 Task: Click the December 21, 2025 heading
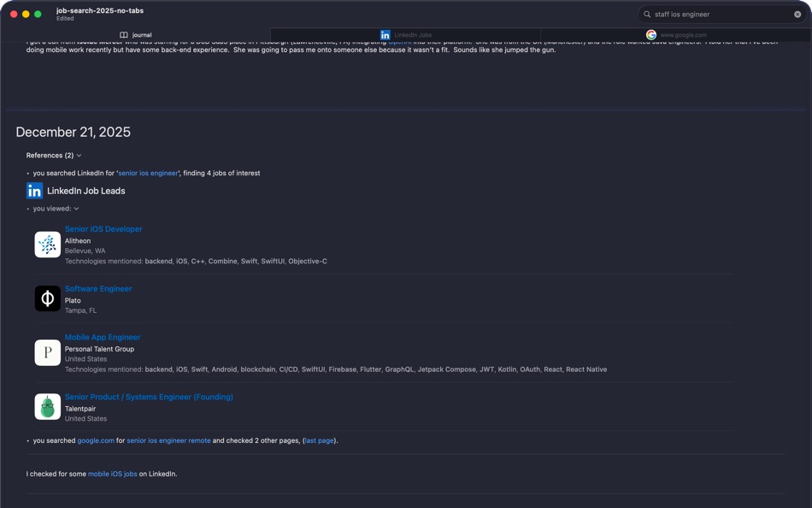(73, 133)
